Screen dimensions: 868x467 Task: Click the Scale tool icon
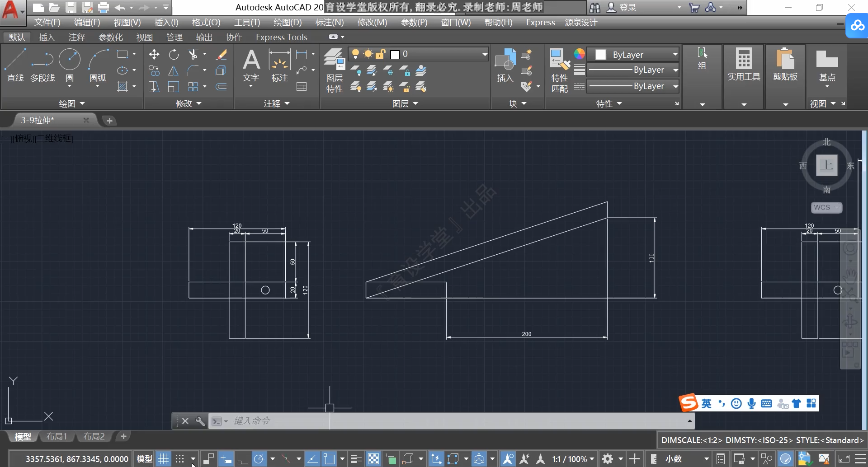click(174, 87)
